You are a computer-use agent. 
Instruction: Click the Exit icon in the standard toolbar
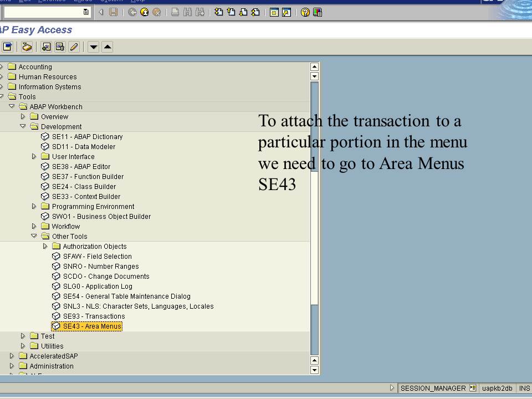coord(145,12)
